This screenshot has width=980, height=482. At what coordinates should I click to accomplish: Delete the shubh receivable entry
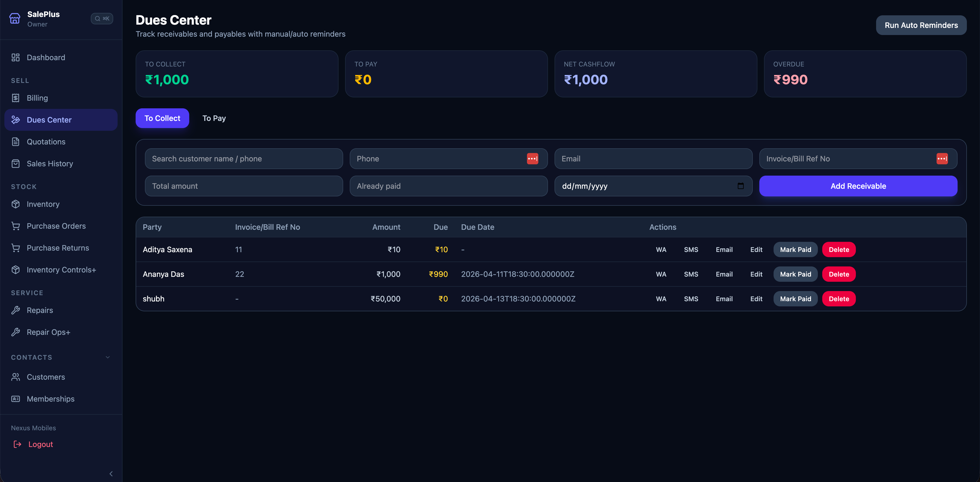(x=839, y=298)
